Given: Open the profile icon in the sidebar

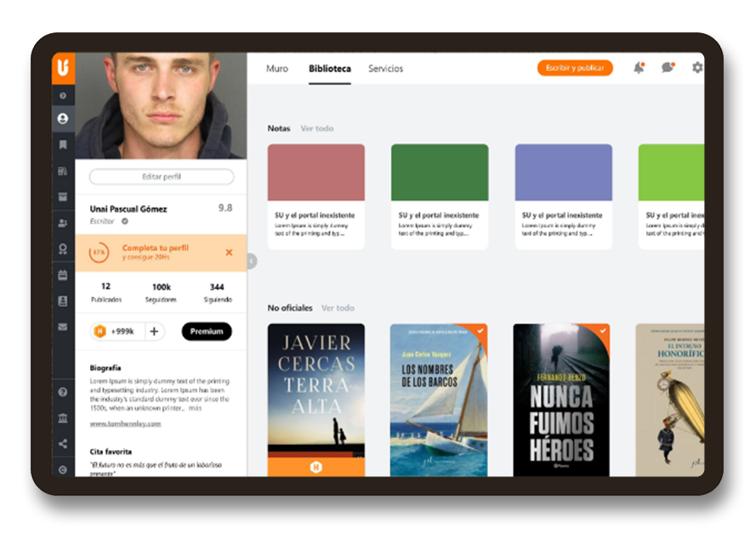Looking at the screenshot, I should [x=63, y=119].
